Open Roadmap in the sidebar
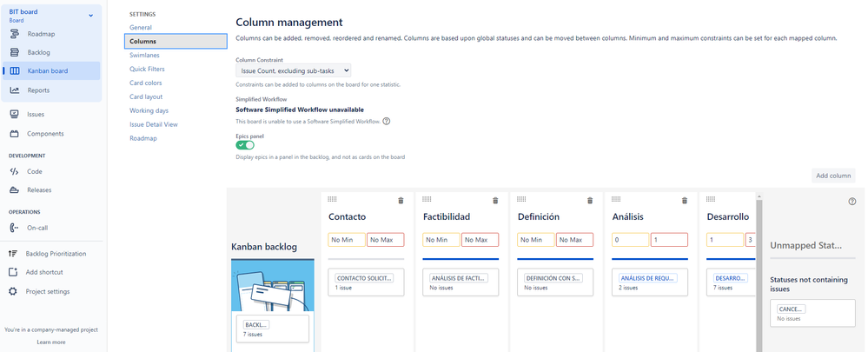 [41, 34]
